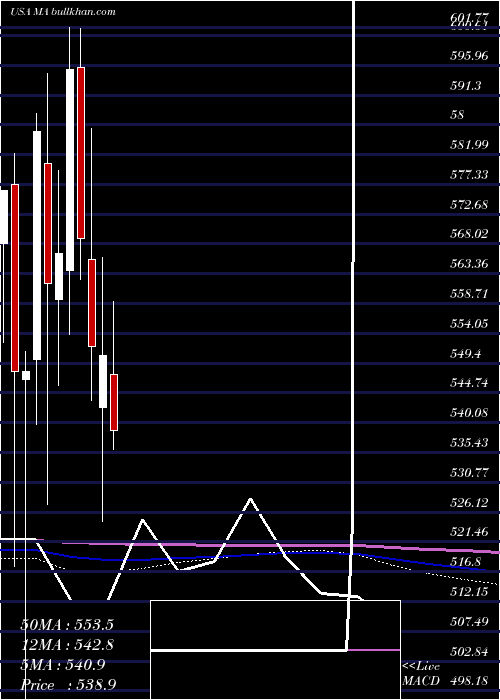Click the 549.4 price axis label
Viewport: 500px width, 700px height.
coord(466,354)
